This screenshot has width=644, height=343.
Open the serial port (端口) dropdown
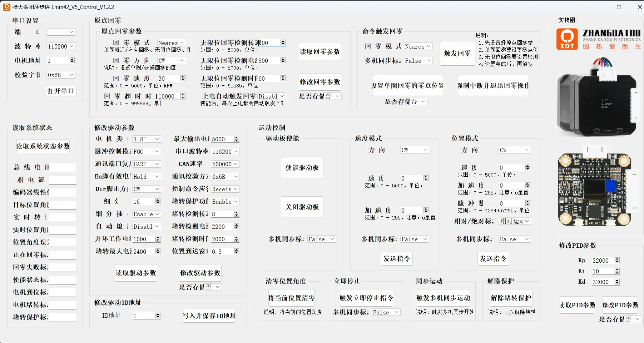61,32
